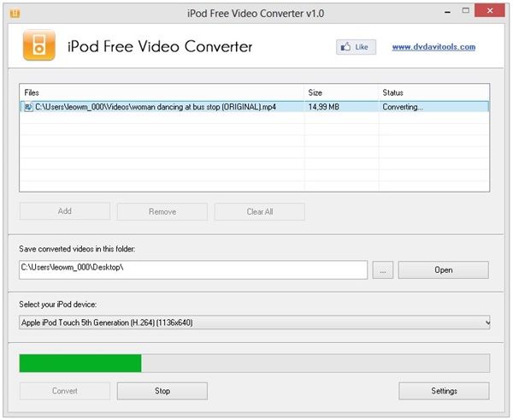Click the Convert button
Screen dimensions: 513x420
pyautogui.click(x=65, y=391)
